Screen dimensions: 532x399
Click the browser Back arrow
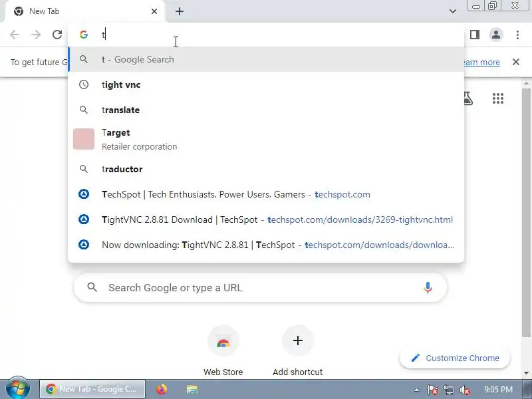15,35
